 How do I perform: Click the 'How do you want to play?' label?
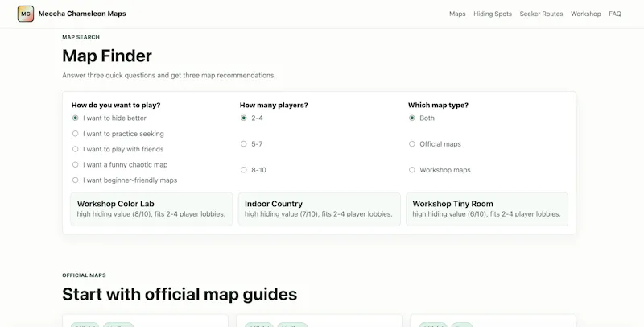click(116, 106)
